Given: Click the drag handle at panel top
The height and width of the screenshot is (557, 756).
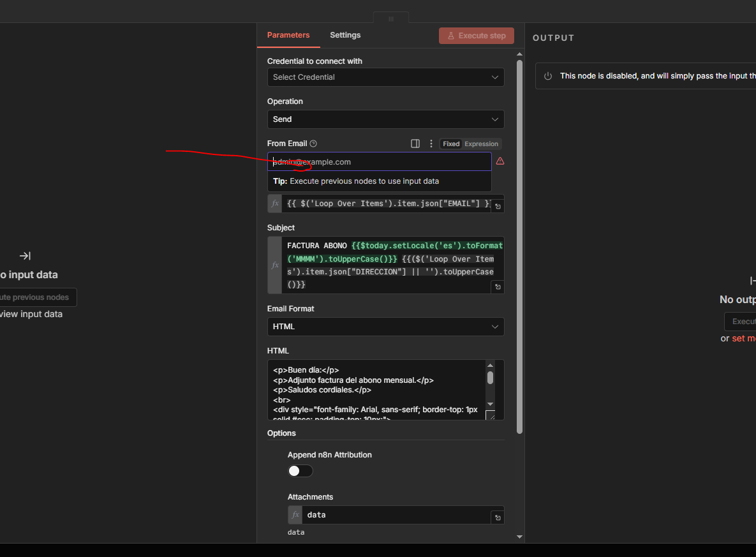Looking at the screenshot, I should [x=391, y=19].
